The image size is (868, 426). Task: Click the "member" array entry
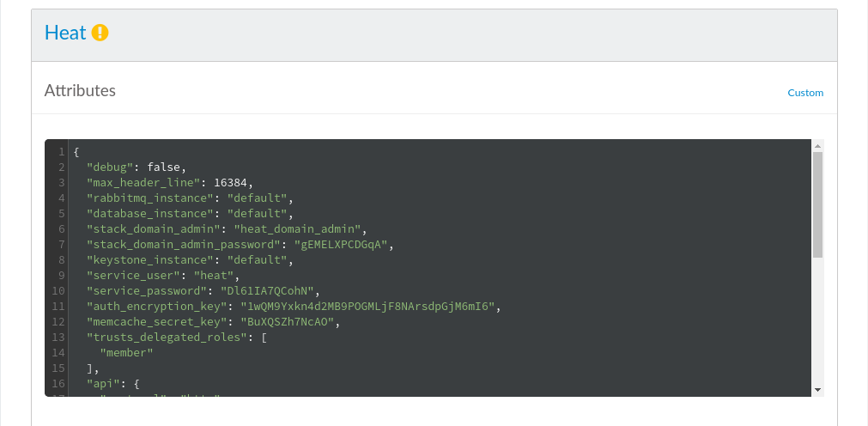[x=126, y=353]
